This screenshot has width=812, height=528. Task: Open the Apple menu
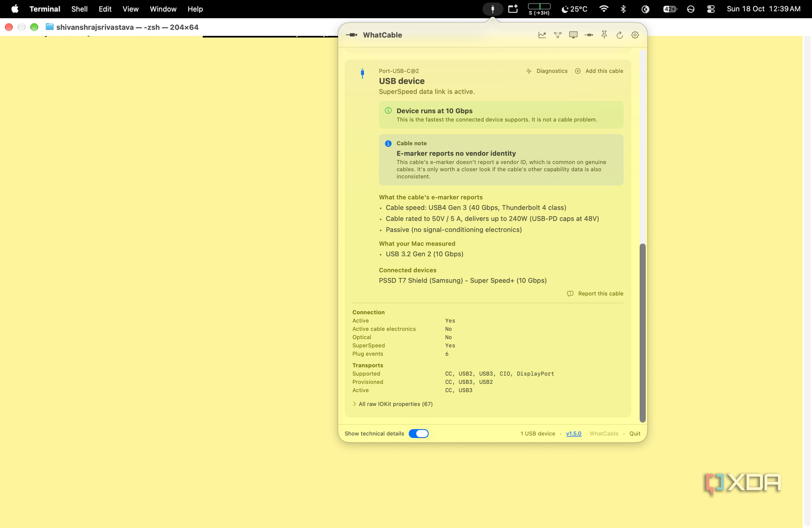pos(15,9)
